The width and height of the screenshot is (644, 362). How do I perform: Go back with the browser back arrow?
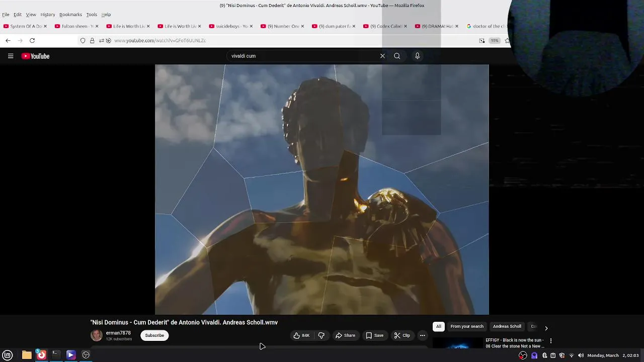8,40
